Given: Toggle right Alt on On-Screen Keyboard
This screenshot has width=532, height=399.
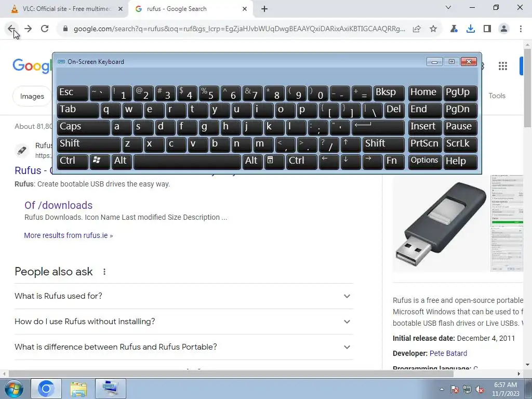Looking at the screenshot, I should [252, 162].
